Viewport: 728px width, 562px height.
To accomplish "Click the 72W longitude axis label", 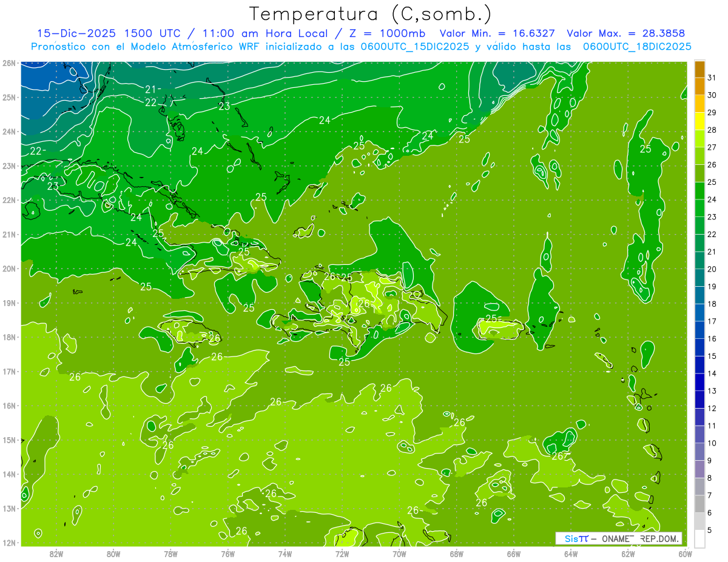I will pos(342,554).
